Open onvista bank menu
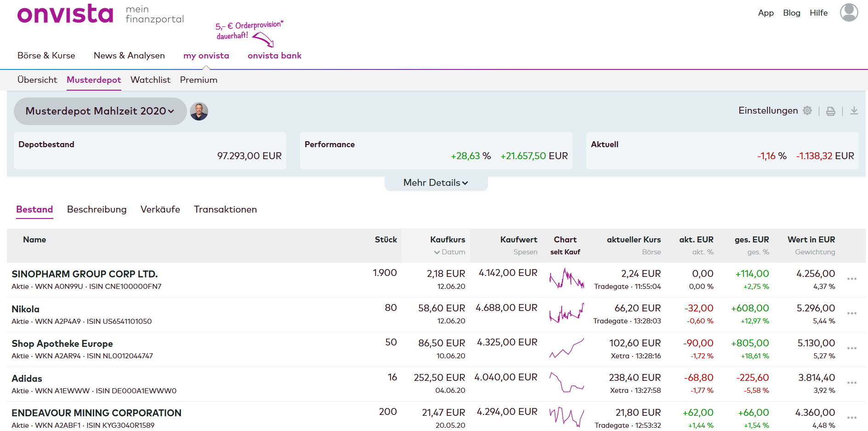 coord(274,56)
